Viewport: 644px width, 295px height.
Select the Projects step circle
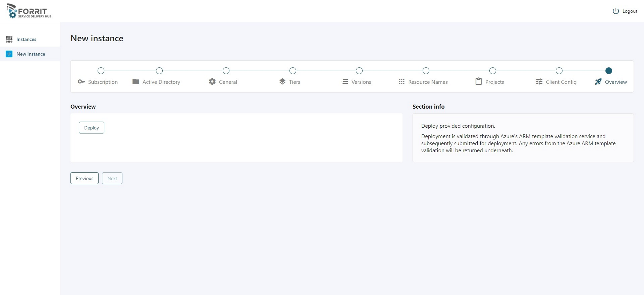(492, 71)
